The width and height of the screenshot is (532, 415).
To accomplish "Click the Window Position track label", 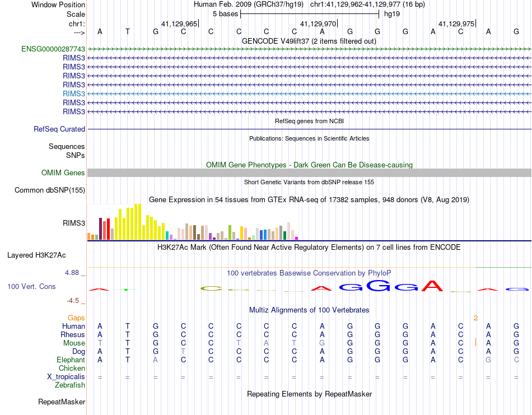I will [58, 4].
